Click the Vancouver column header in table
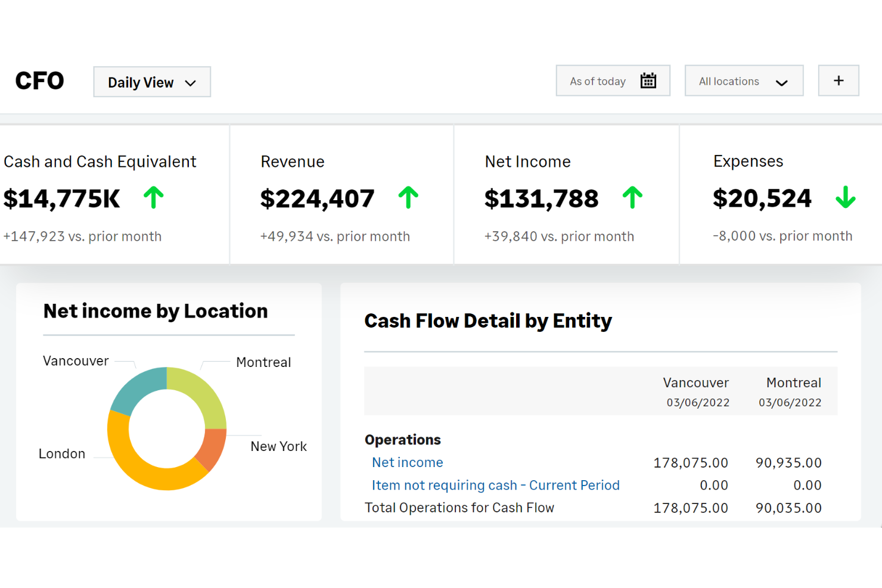This screenshot has width=882, height=588. click(695, 383)
